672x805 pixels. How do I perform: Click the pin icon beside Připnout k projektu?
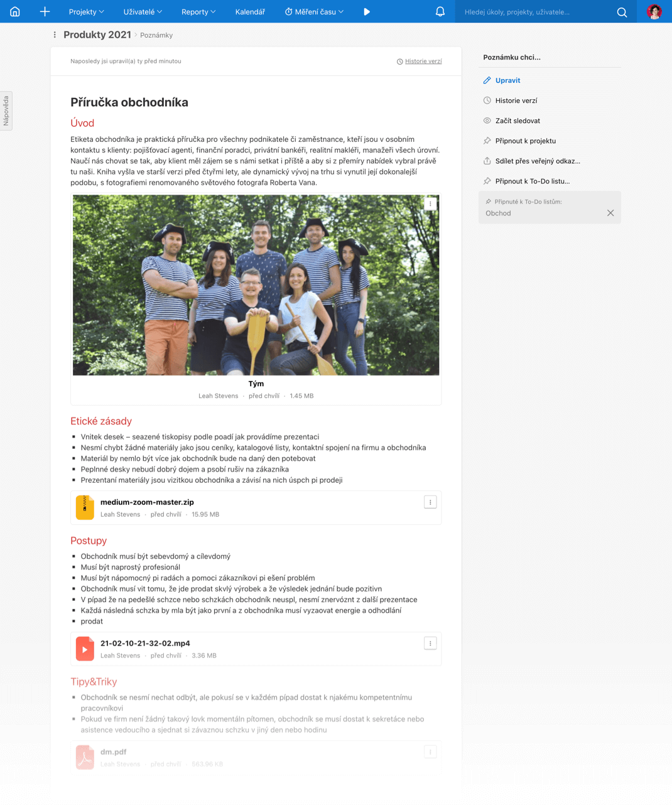487,141
